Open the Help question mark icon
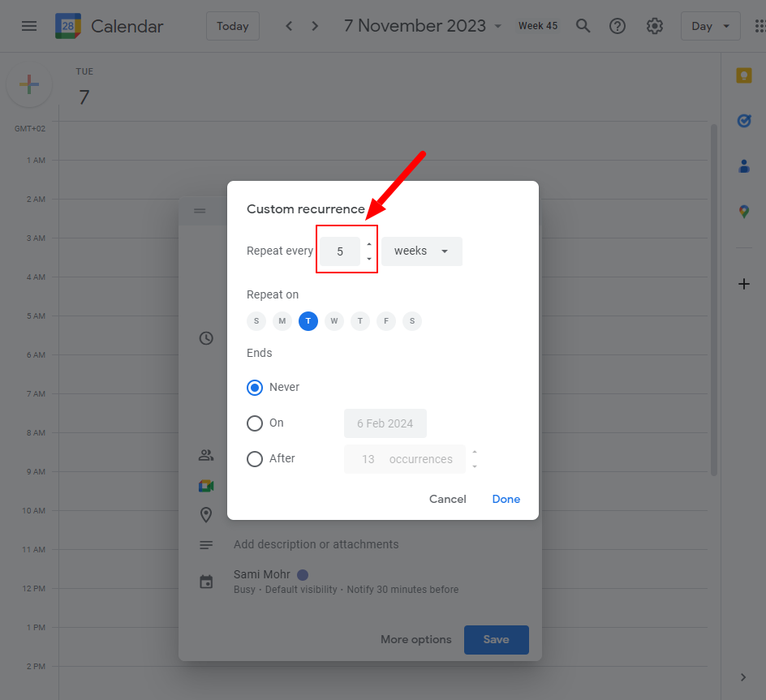This screenshot has width=766, height=700. click(618, 26)
